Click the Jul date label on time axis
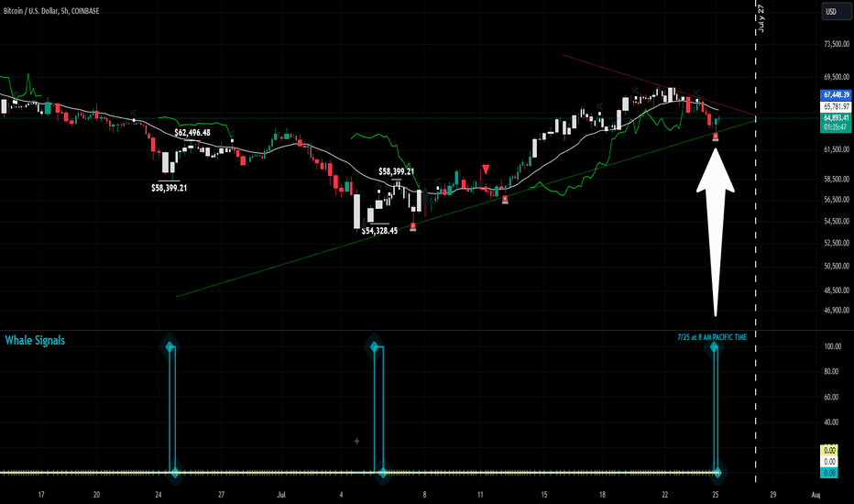Screen dimensions: 854x504 pos(281,495)
